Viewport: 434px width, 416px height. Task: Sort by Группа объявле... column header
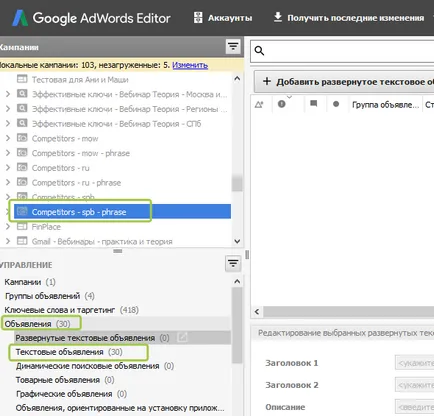[385, 105]
